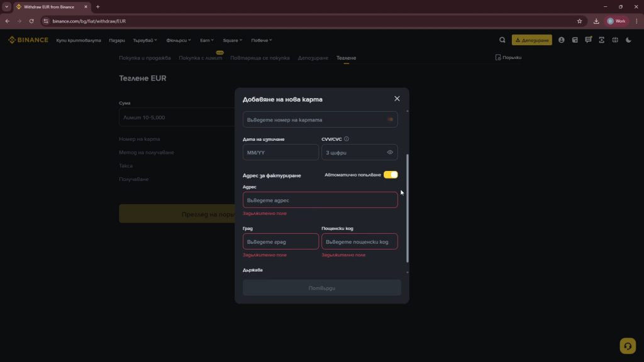The width and height of the screenshot is (644, 362).
Task: Click the Депозиране yellow button
Action: [x=531, y=40]
